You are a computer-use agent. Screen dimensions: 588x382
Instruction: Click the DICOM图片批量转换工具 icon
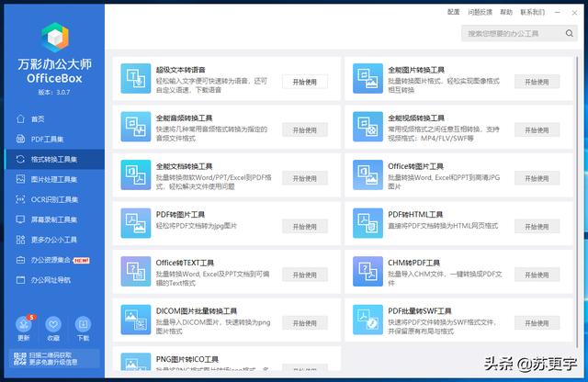click(x=136, y=320)
